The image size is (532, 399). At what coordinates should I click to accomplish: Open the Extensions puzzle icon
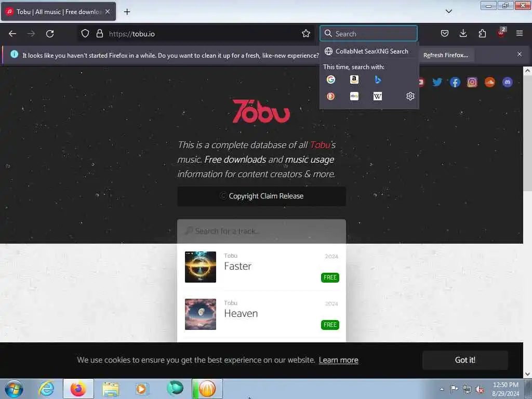tap(482, 34)
